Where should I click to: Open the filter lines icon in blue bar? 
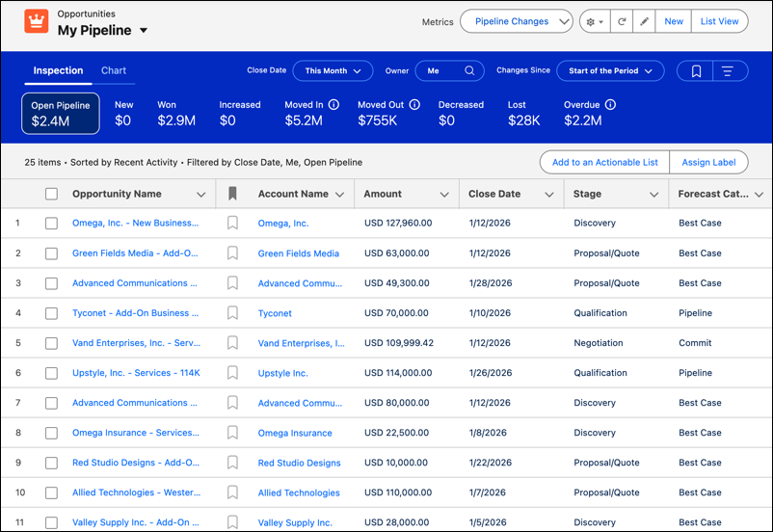pyautogui.click(x=727, y=71)
